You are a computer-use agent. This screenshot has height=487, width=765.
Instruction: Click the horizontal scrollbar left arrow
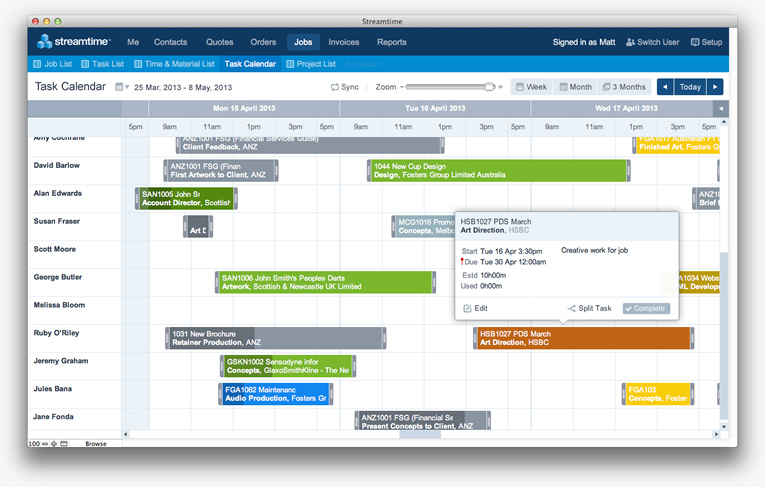(x=125, y=434)
